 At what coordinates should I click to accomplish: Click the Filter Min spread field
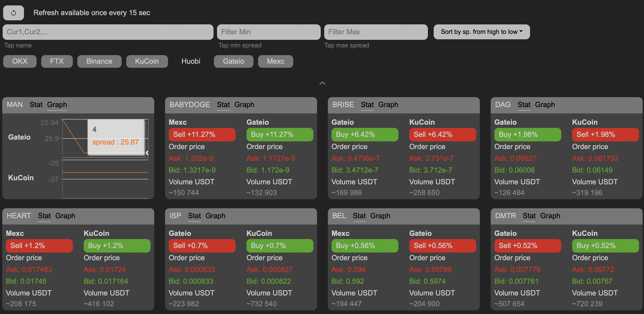click(x=269, y=32)
